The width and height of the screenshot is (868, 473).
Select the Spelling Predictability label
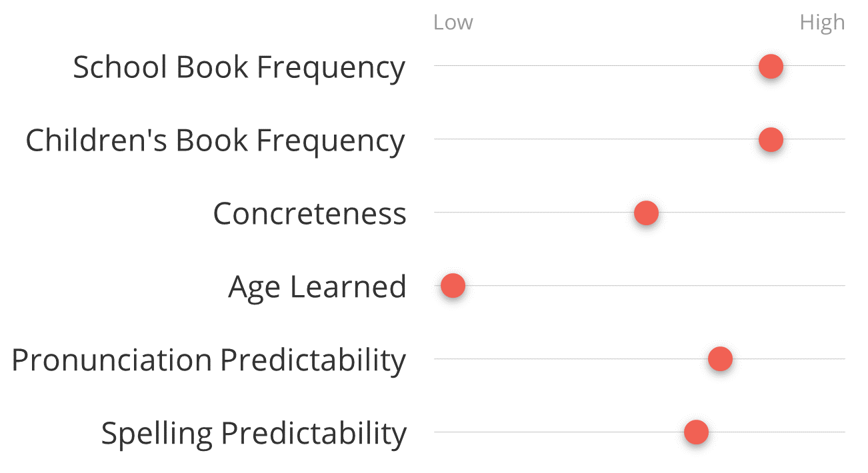[x=253, y=434]
